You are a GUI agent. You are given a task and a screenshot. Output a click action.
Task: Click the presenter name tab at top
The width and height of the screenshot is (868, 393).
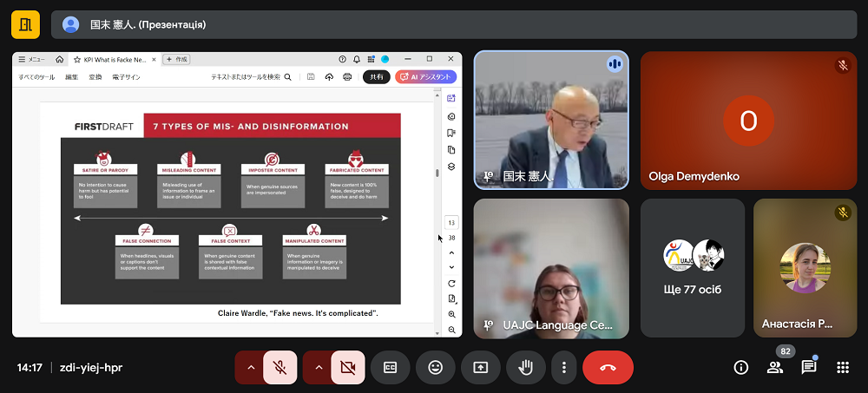(148, 24)
